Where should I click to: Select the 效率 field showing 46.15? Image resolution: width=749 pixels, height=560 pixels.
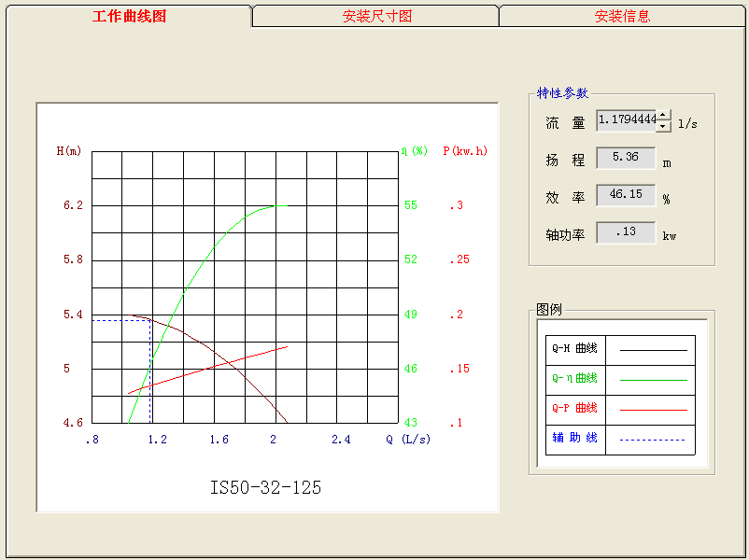point(625,194)
